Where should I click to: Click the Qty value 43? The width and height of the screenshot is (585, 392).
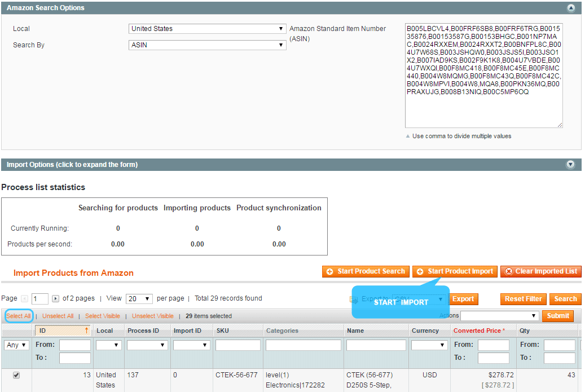pyautogui.click(x=571, y=375)
